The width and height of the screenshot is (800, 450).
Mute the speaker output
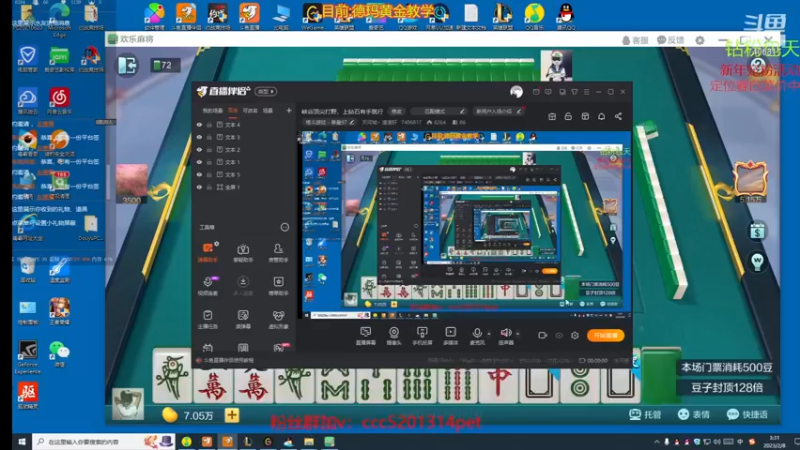(x=506, y=334)
